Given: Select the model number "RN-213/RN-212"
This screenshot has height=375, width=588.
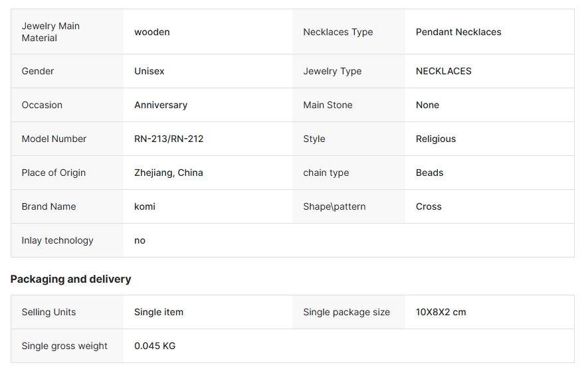Looking at the screenshot, I should [169, 139].
